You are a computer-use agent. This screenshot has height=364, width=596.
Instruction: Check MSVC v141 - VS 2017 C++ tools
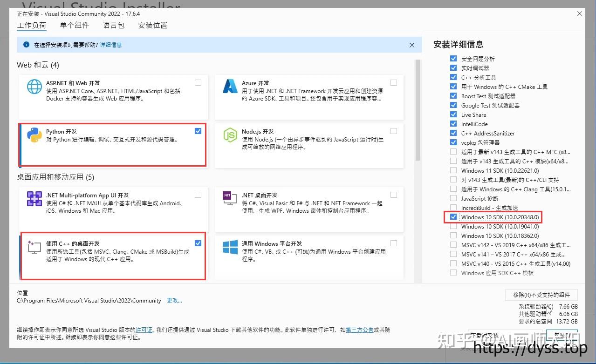[x=453, y=254]
